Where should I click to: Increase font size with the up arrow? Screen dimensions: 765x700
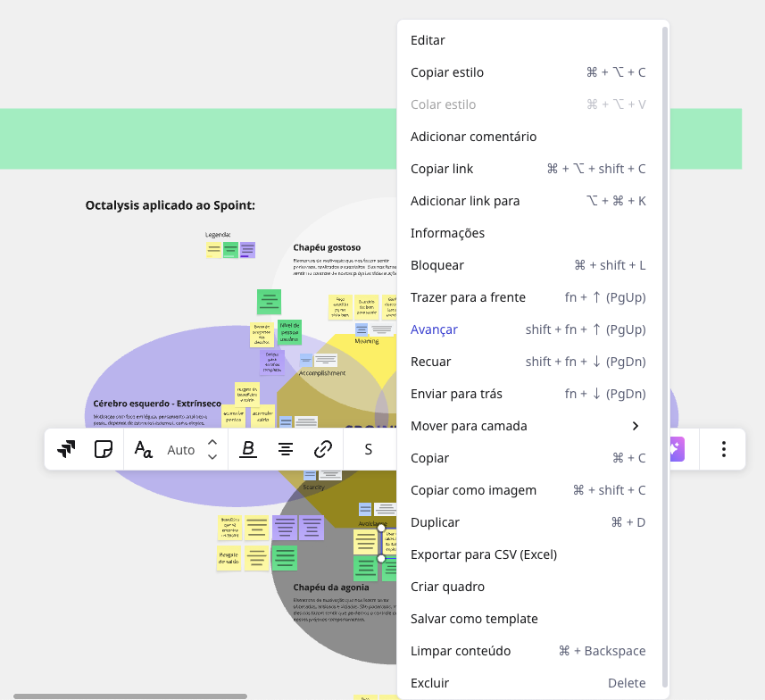coord(212,442)
